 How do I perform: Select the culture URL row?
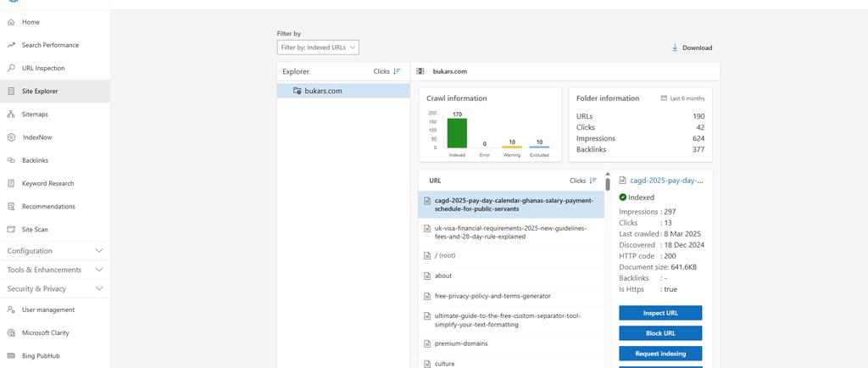tap(511, 362)
